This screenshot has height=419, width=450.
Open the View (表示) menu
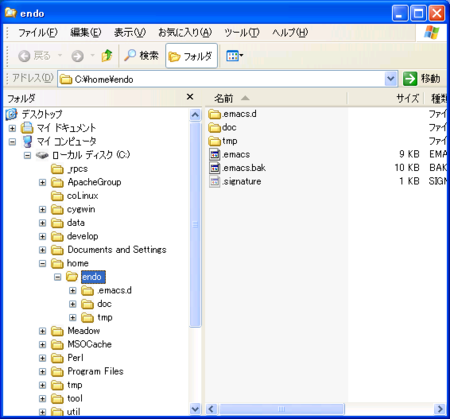pyautogui.click(x=130, y=32)
